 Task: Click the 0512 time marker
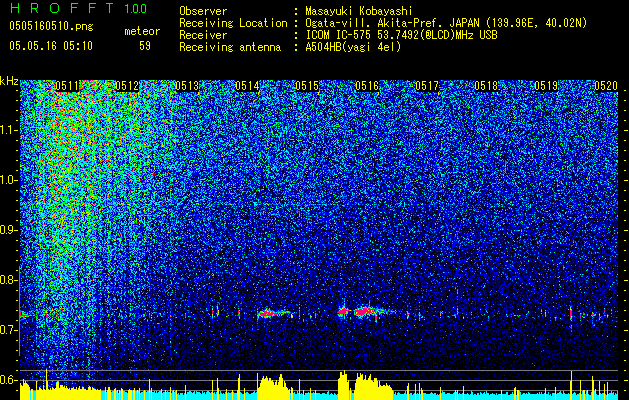pos(127,86)
